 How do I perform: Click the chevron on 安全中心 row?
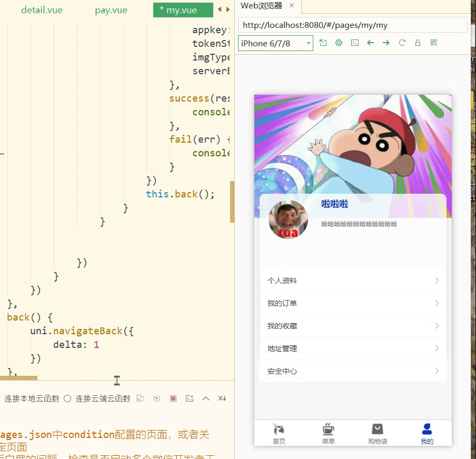pyautogui.click(x=437, y=371)
